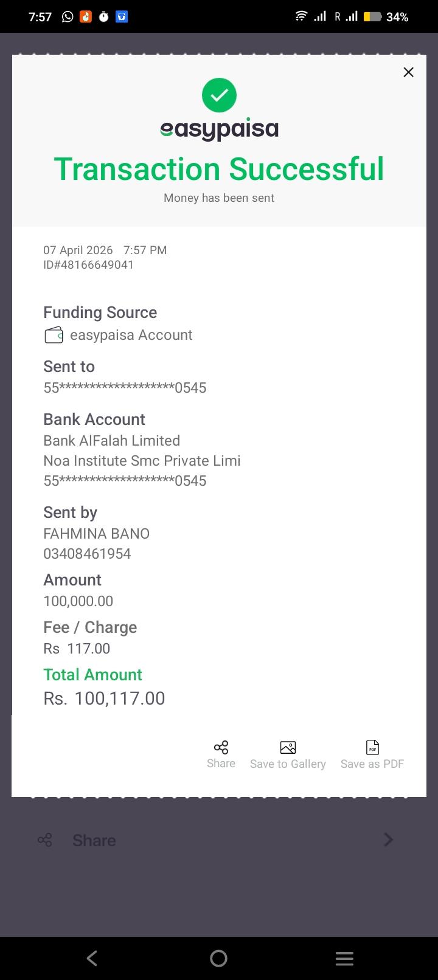Tap the Wi-Fi icon in status bar
Viewport: 438px width, 980px height.
(x=301, y=16)
